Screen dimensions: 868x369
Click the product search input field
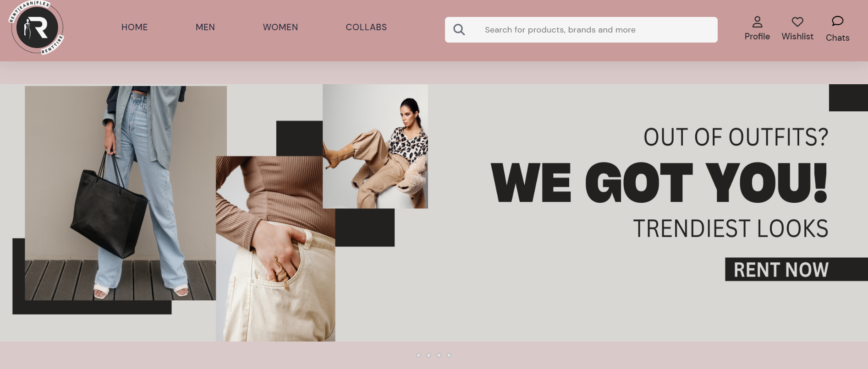581,30
